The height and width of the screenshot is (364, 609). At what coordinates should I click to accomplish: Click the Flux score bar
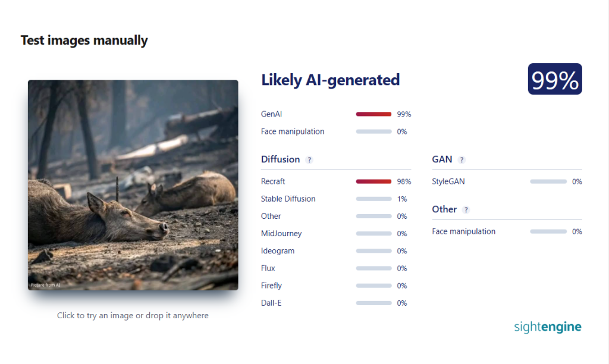(x=373, y=268)
